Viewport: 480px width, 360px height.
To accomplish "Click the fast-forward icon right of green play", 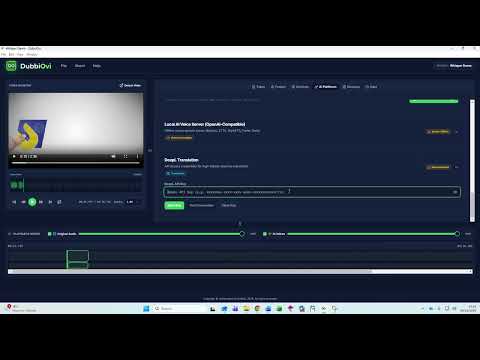I will tap(41, 202).
